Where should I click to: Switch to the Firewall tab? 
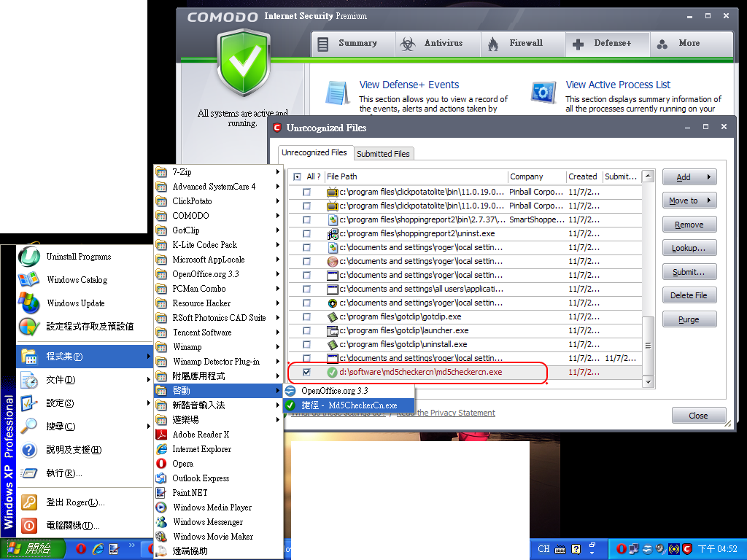coord(523,44)
